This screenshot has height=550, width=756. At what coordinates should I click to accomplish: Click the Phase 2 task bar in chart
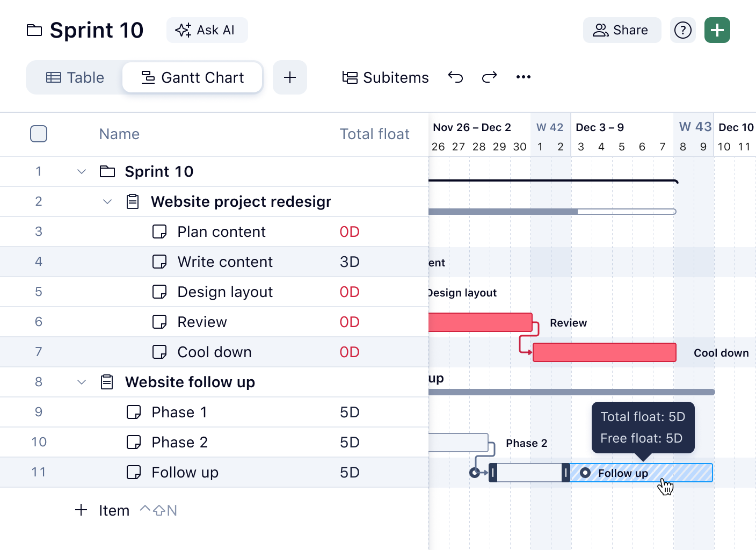[459, 443]
